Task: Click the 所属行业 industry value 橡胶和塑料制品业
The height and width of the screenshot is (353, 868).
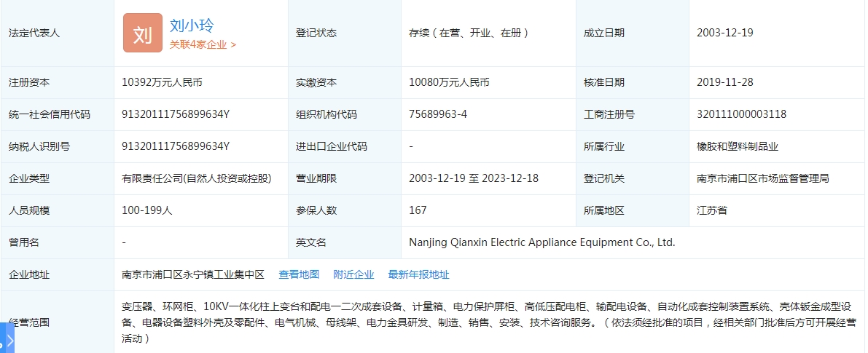Action: click(738, 146)
